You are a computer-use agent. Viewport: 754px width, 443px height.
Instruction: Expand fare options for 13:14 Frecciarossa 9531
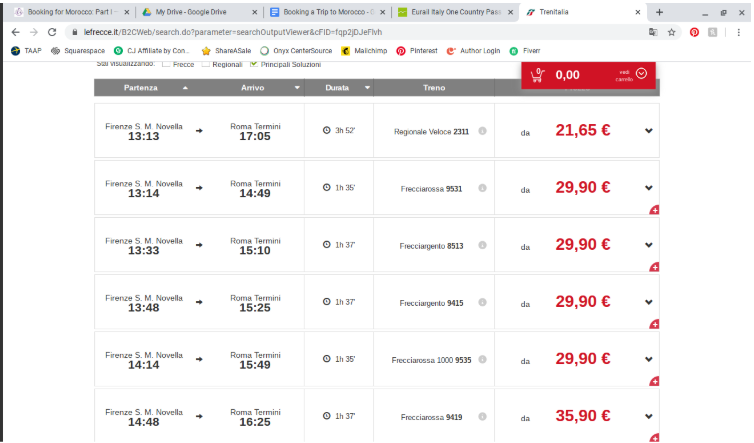tap(649, 188)
